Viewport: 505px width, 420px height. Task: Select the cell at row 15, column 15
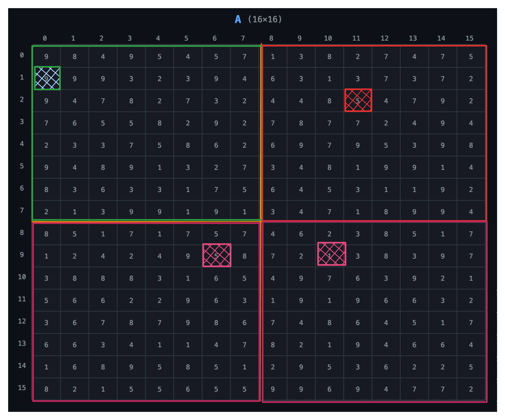tap(471, 389)
